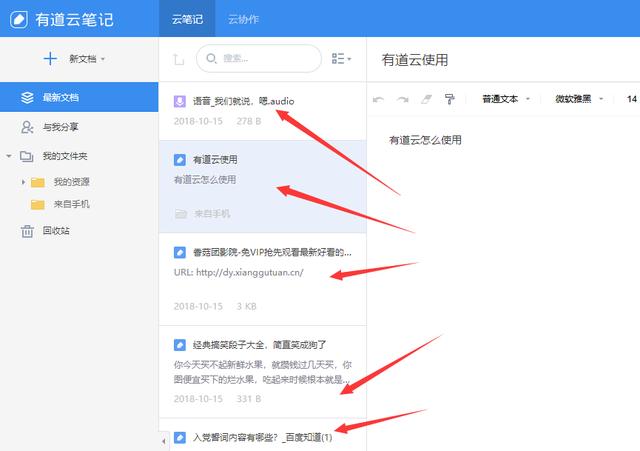Viewport: 640px width, 451px height.
Task: Click the plus icon for new document
Action: click(x=50, y=59)
